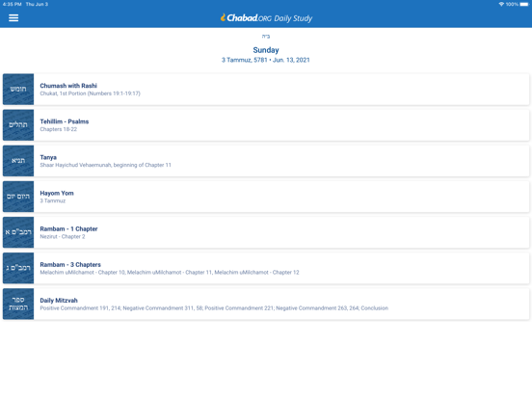The width and height of the screenshot is (532, 399).
Task: Open the Sefer Hamitzvot Hebrew tile
Action: click(18, 304)
